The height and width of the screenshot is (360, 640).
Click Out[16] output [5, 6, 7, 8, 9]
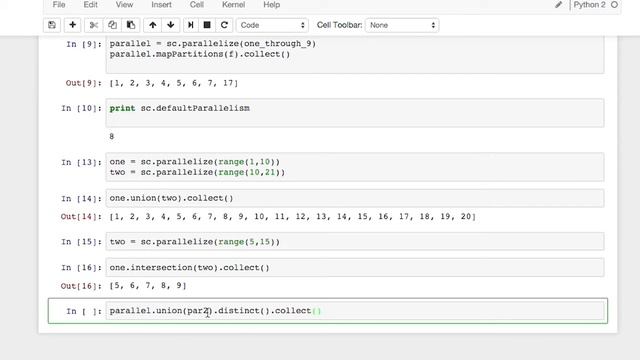click(x=148, y=286)
